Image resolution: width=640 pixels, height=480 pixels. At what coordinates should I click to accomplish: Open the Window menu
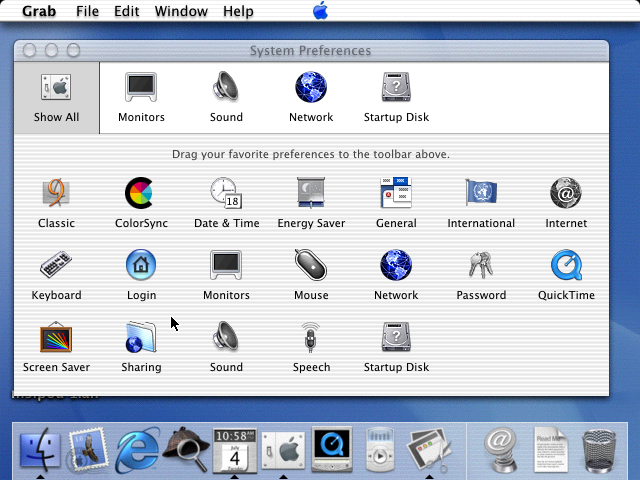pyautogui.click(x=181, y=11)
